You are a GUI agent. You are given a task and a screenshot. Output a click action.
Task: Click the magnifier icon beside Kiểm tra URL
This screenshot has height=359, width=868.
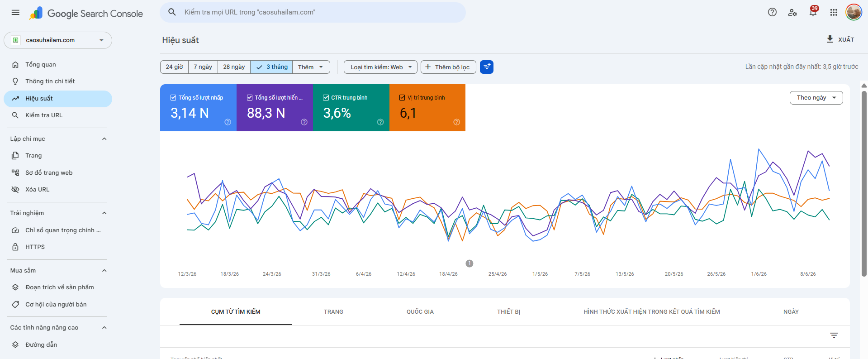pyautogui.click(x=15, y=115)
